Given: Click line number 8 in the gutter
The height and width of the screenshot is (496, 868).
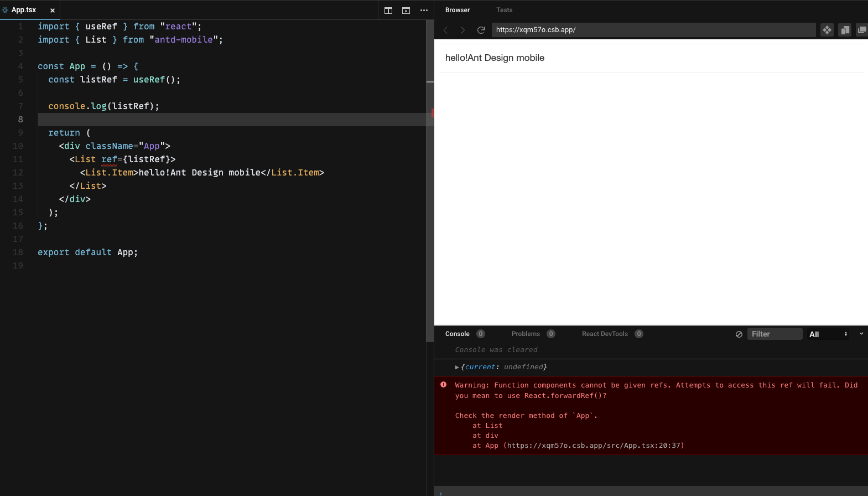Looking at the screenshot, I should tap(20, 120).
